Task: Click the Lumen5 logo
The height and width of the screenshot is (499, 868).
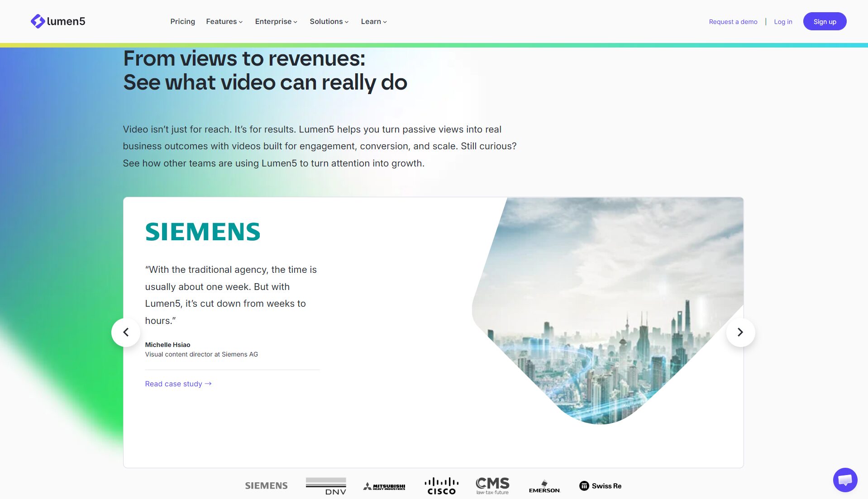Action: [58, 21]
